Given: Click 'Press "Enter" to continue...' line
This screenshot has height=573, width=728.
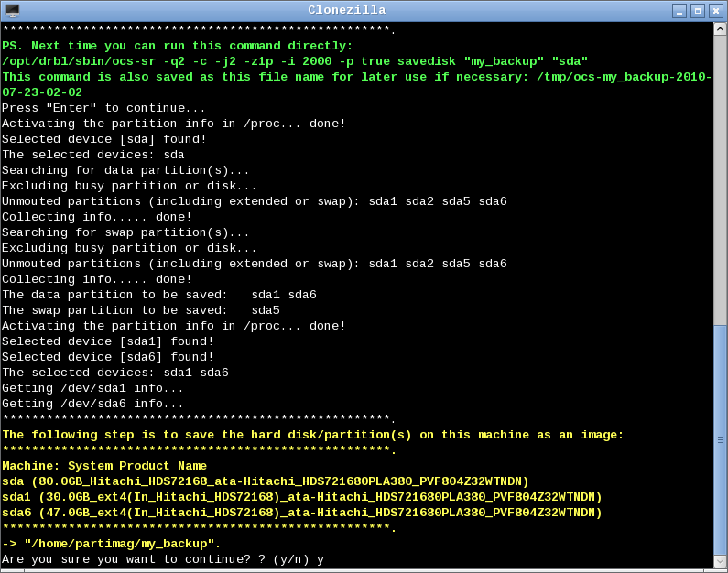Looking at the screenshot, I should 103,108.
